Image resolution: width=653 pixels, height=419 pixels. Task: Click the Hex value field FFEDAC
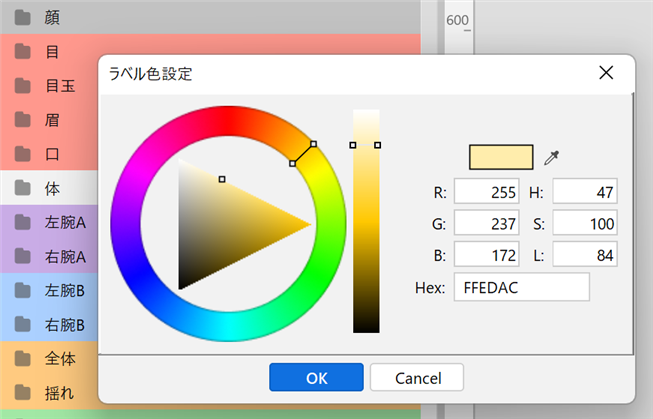coord(521,287)
